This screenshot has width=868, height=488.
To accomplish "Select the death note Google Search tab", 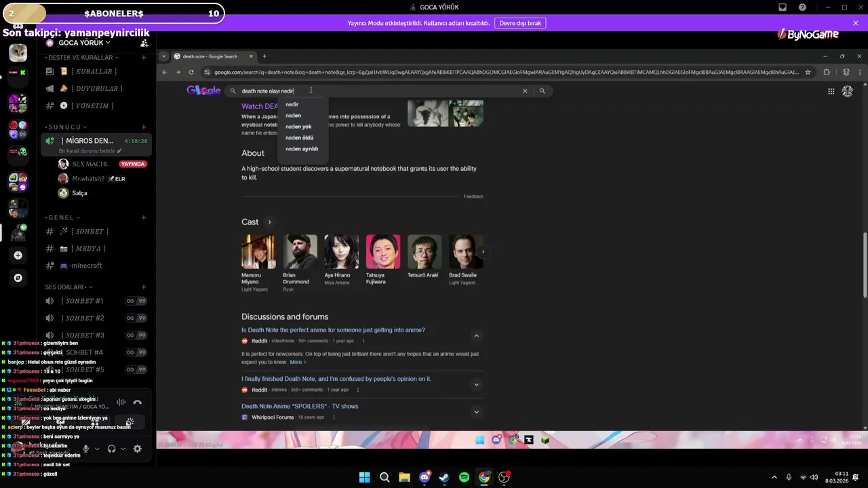I will [x=209, y=56].
